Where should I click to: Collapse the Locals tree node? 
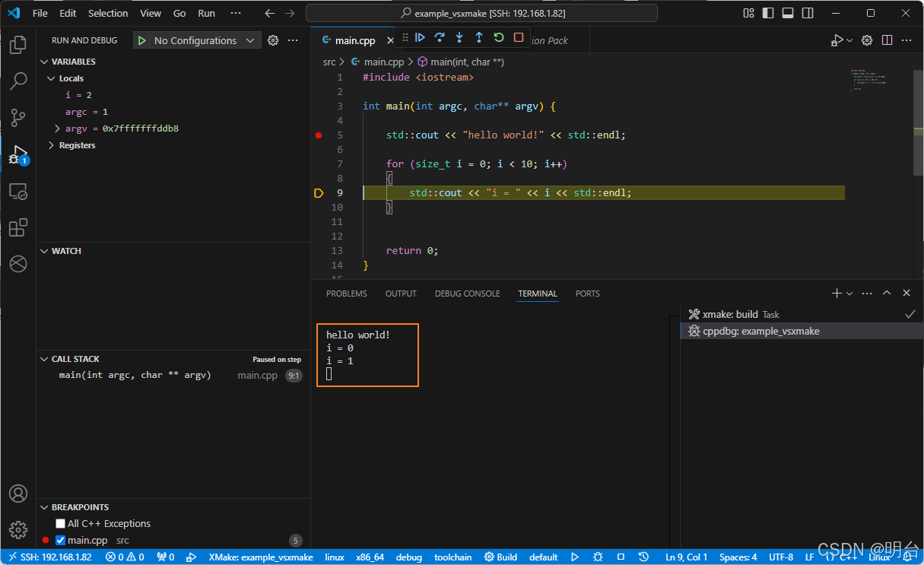pos(52,78)
